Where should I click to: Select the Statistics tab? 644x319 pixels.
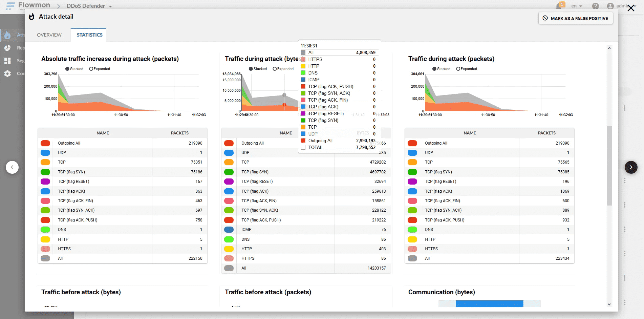pos(89,35)
